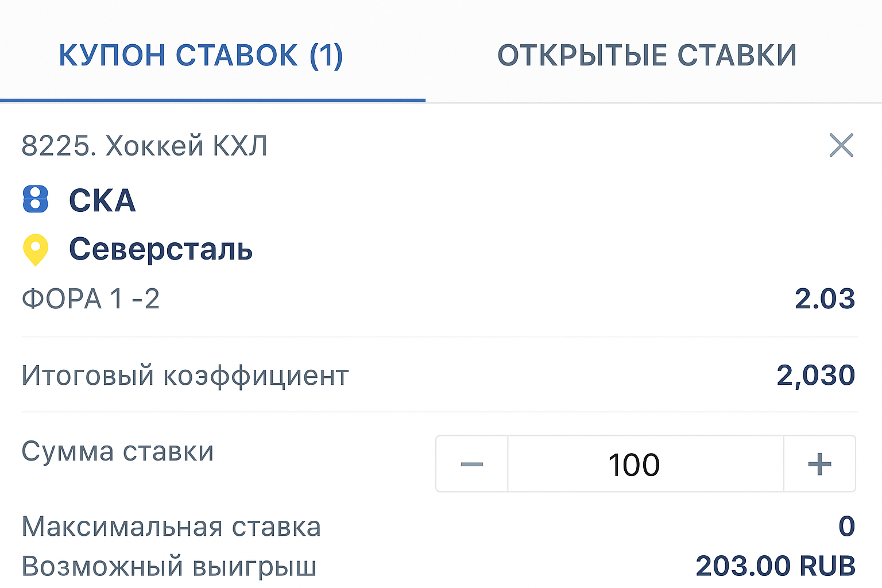Click the Итоговый коэффициент label
The width and height of the screenshot is (882, 588).
click(185, 376)
